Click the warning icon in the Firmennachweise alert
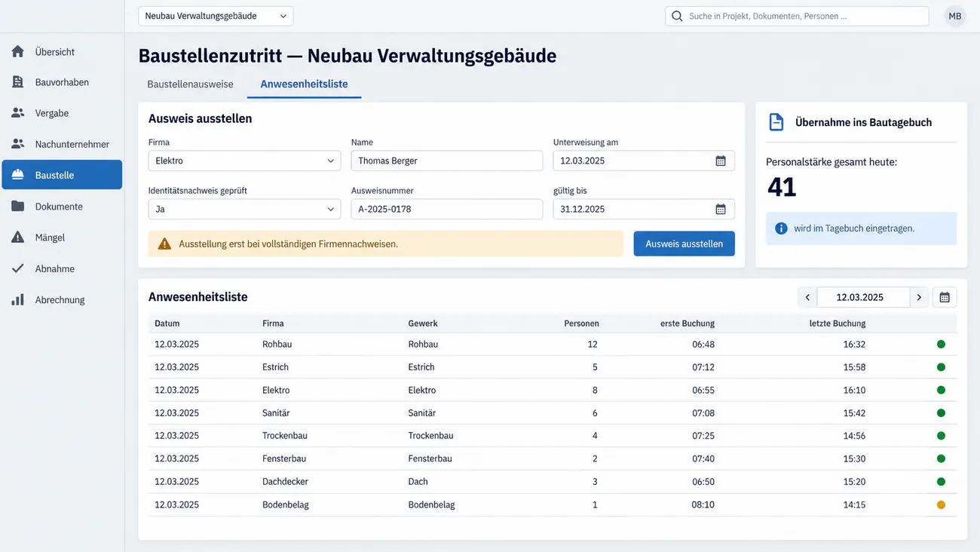 (164, 244)
